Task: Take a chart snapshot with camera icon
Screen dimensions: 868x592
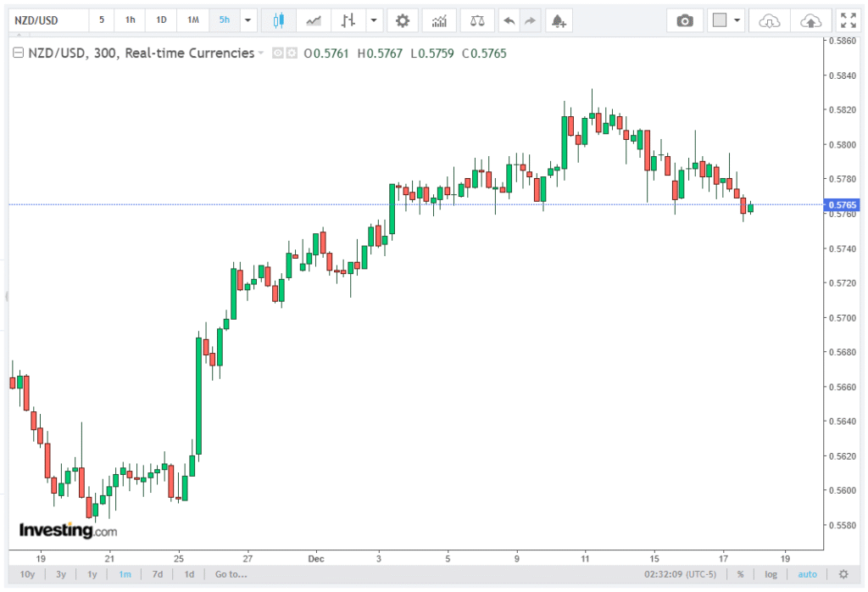Action: pyautogui.click(x=684, y=20)
